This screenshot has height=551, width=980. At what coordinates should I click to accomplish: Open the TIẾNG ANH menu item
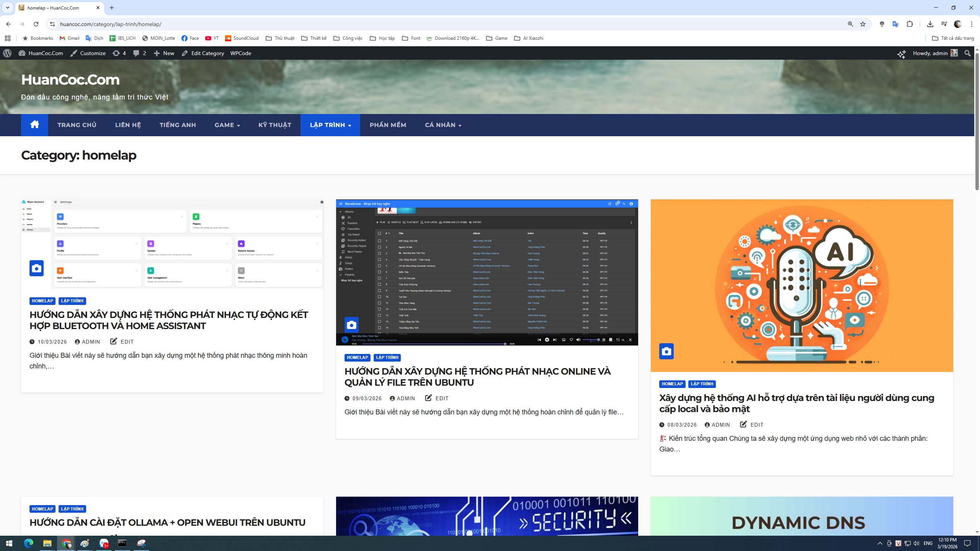pyautogui.click(x=178, y=125)
